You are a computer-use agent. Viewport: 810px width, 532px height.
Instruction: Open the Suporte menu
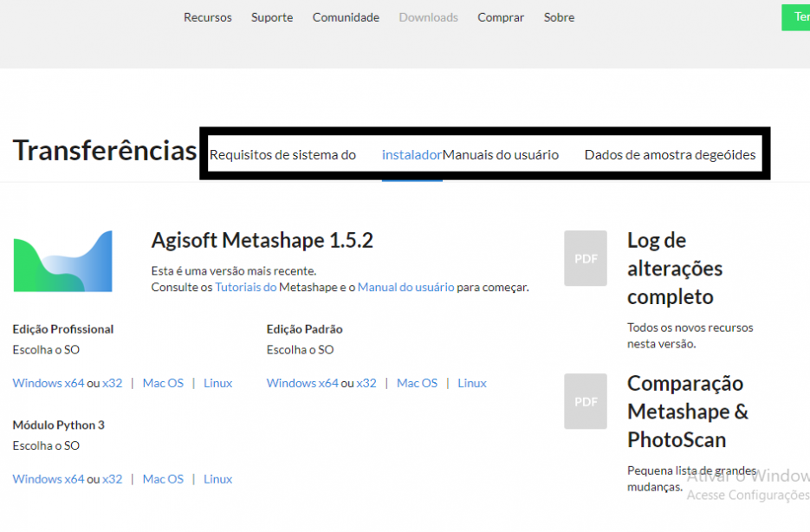[272, 17]
